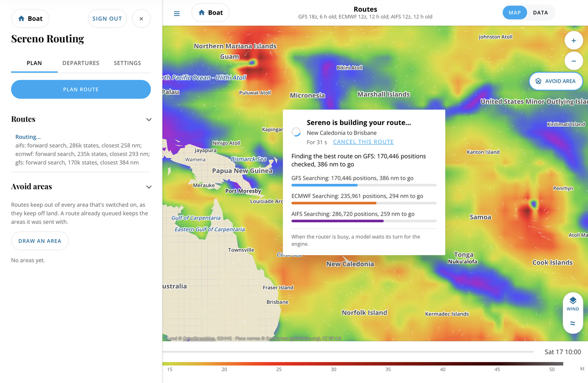Click the loading spinner in routing dialog
The image size is (588, 383).
tap(296, 132)
